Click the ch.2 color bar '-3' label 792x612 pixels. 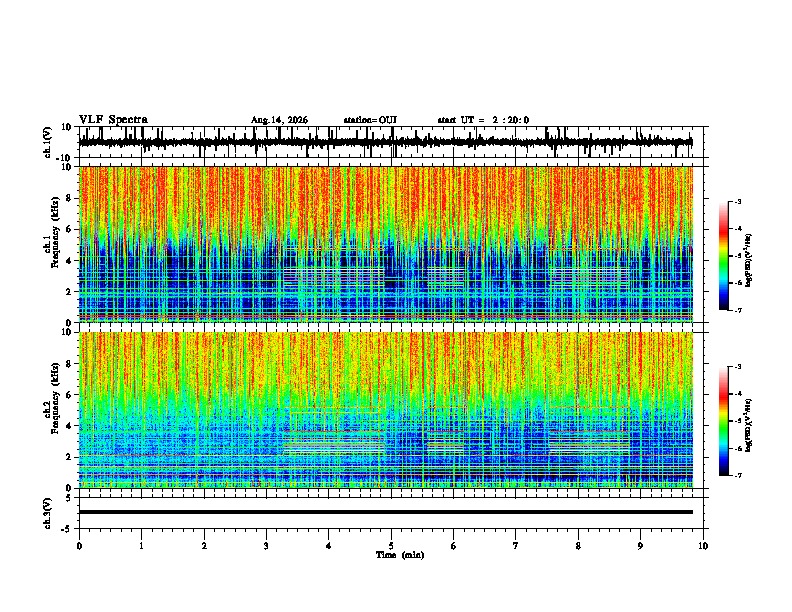[x=737, y=367]
